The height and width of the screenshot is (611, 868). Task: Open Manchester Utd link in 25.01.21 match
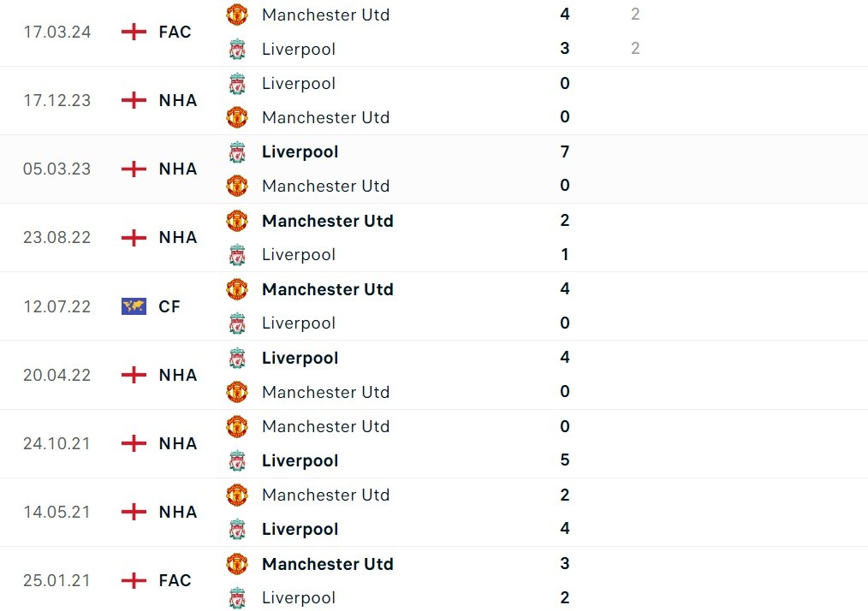327,564
